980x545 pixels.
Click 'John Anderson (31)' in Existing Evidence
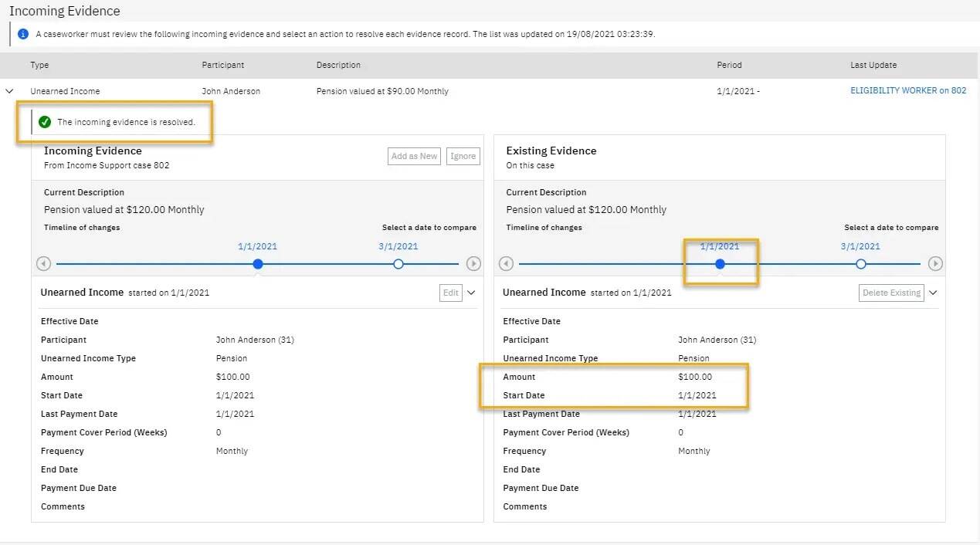coord(717,340)
